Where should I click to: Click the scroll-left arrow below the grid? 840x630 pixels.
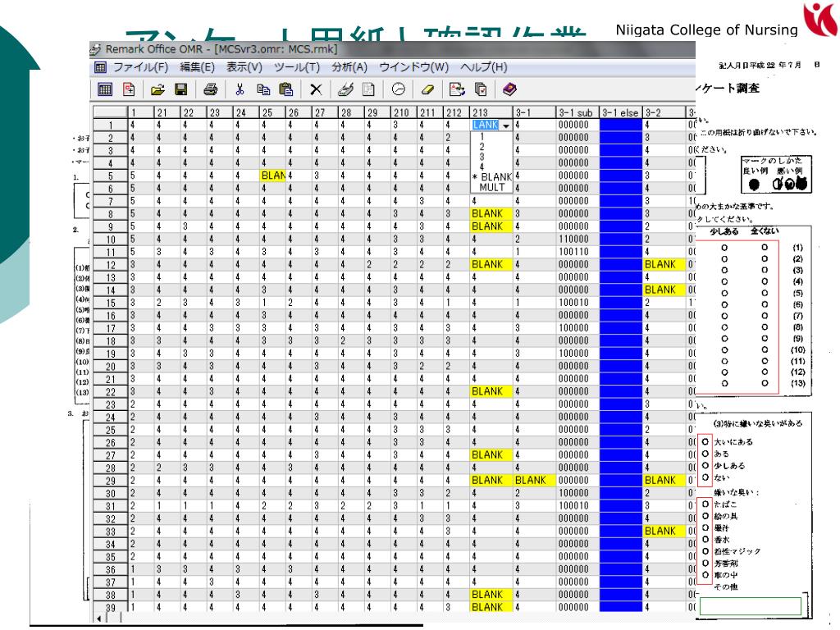(x=98, y=619)
